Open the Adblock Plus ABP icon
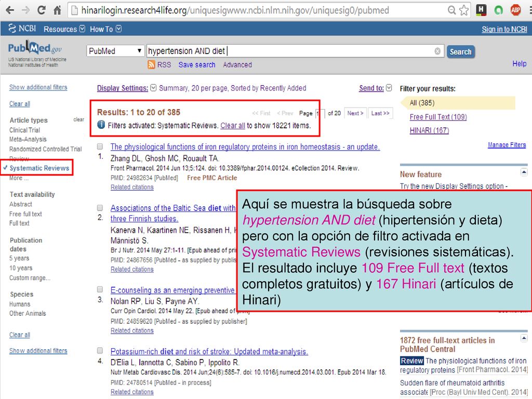532x399 pixels. [516, 10]
